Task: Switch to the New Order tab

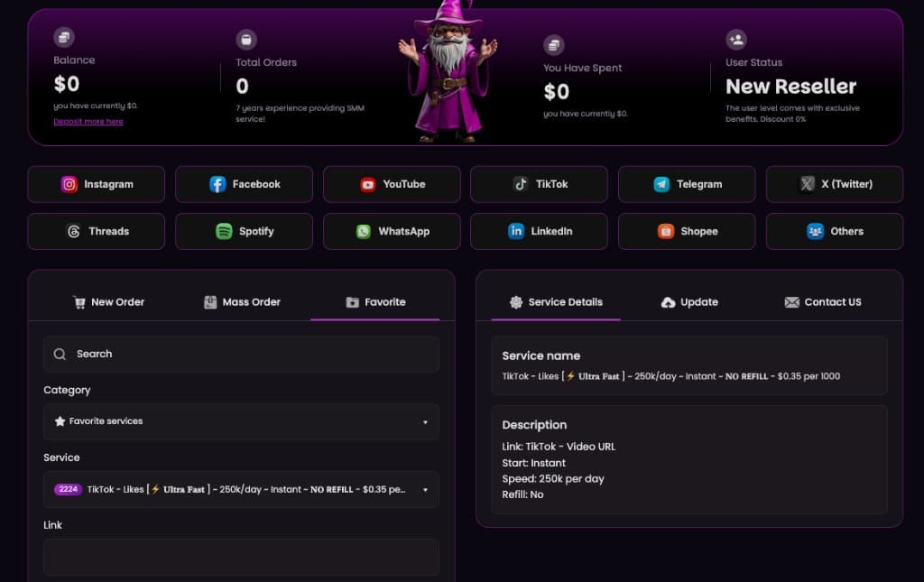Action: click(108, 302)
